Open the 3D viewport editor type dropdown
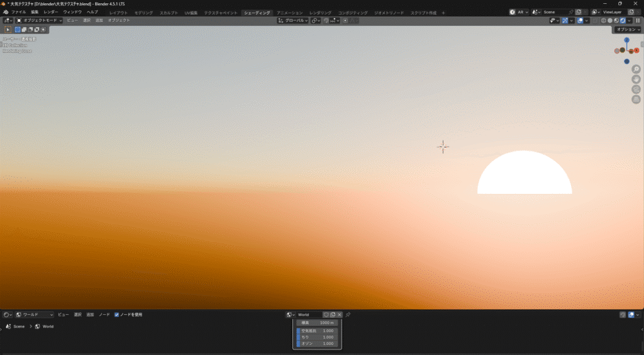This screenshot has height=355, width=644. click(x=8, y=21)
